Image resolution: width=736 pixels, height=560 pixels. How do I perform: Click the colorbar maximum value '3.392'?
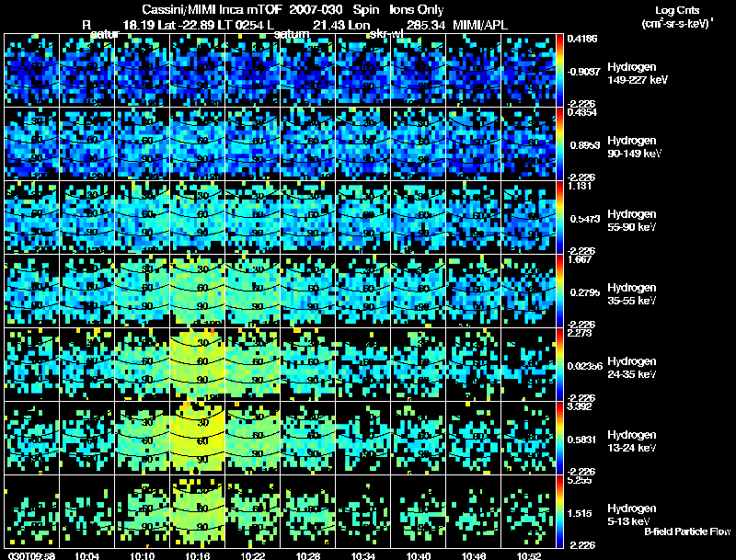click(580, 406)
